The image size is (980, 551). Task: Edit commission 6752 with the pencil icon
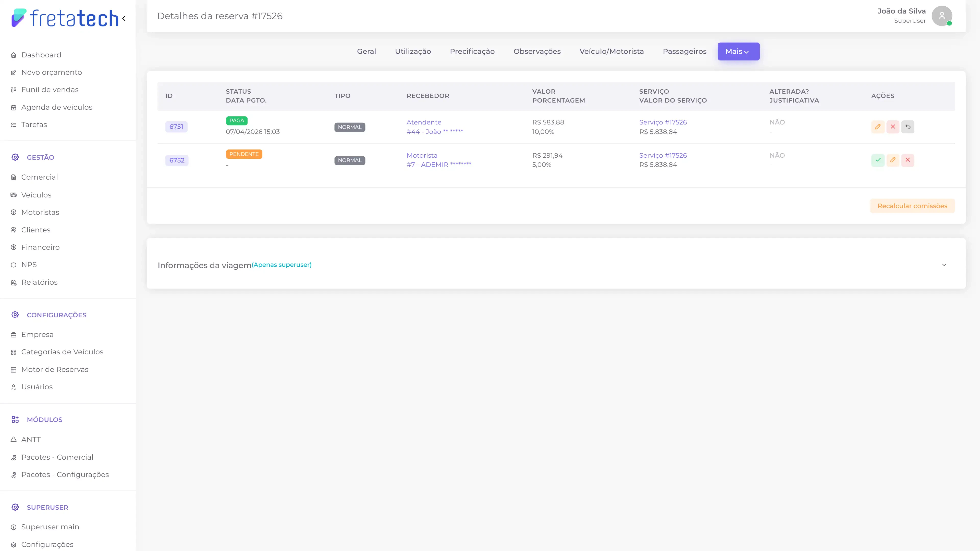pyautogui.click(x=893, y=160)
